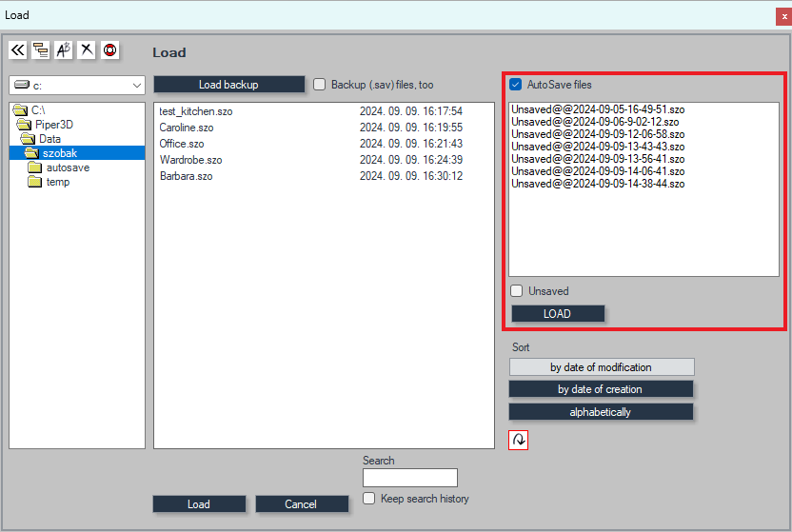Image resolution: width=792 pixels, height=532 pixels.
Task: Open the temp folder
Action: click(58, 182)
